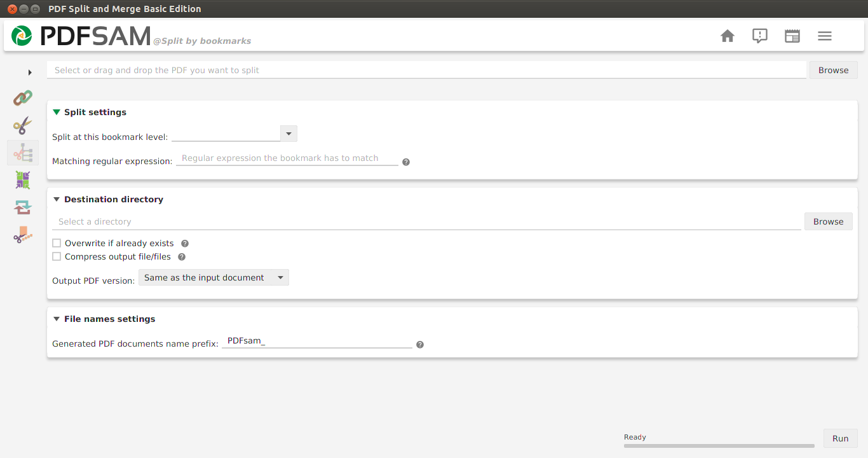Click the matching regular expression field

click(x=287, y=158)
